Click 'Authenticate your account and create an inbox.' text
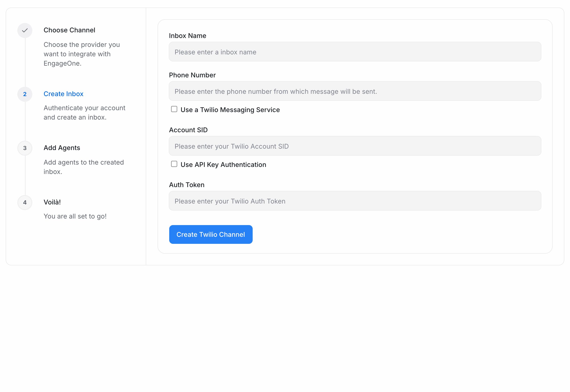 [84, 113]
